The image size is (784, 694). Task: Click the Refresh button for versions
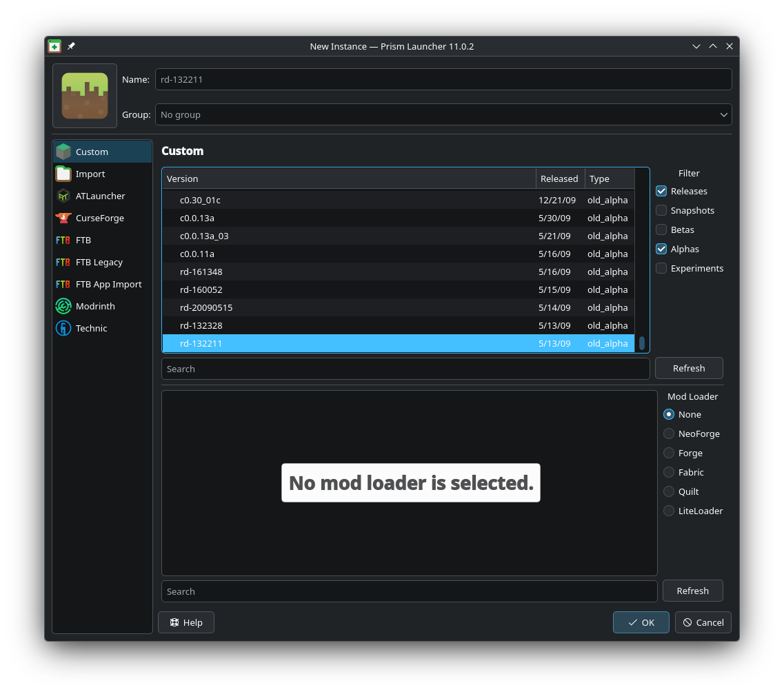click(x=689, y=368)
